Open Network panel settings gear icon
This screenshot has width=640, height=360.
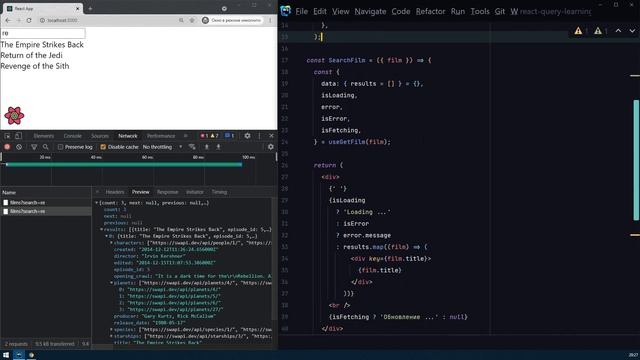(271, 147)
